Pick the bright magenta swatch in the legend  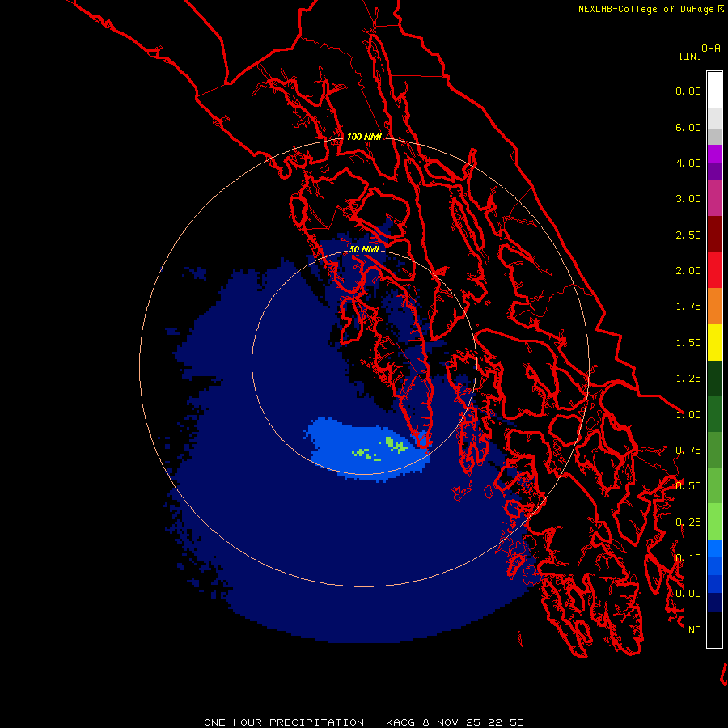pyautogui.click(x=714, y=154)
